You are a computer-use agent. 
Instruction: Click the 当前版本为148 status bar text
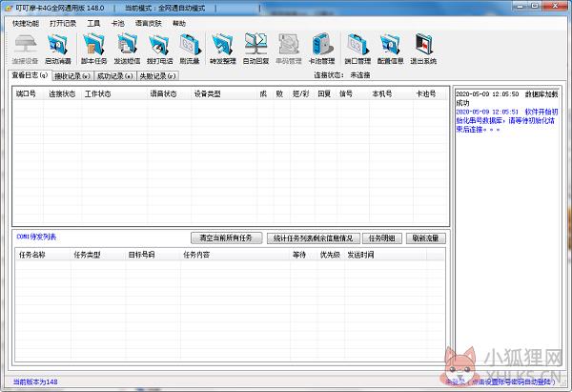point(35,382)
